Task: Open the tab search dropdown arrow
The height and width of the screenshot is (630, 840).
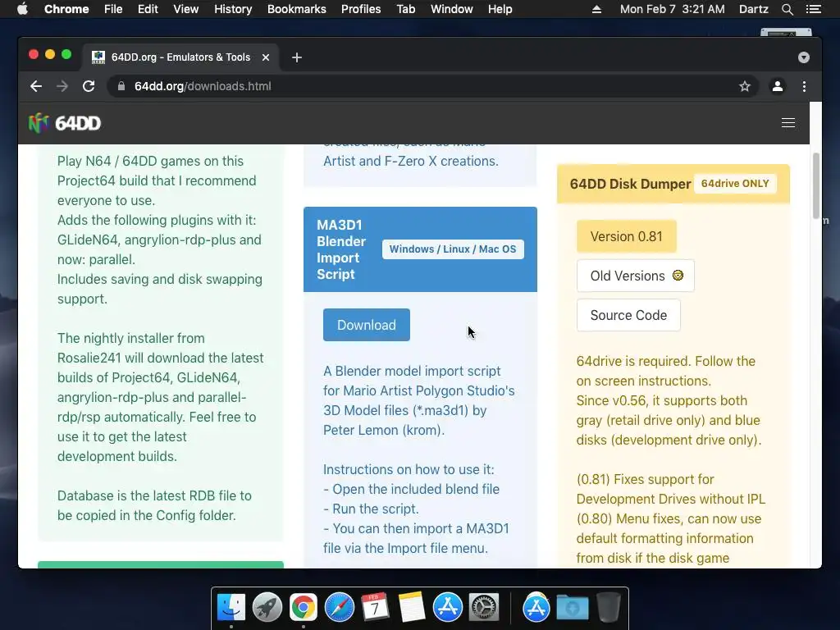Action: 804,57
